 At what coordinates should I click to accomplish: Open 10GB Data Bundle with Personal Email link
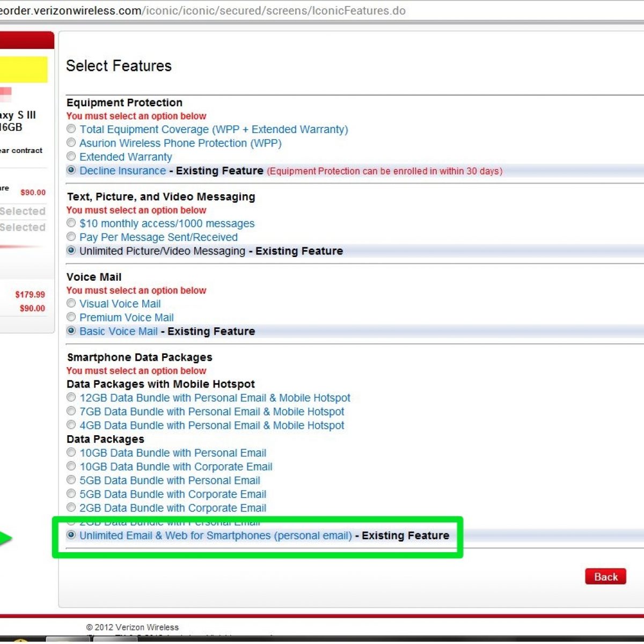click(x=173, y=453)
